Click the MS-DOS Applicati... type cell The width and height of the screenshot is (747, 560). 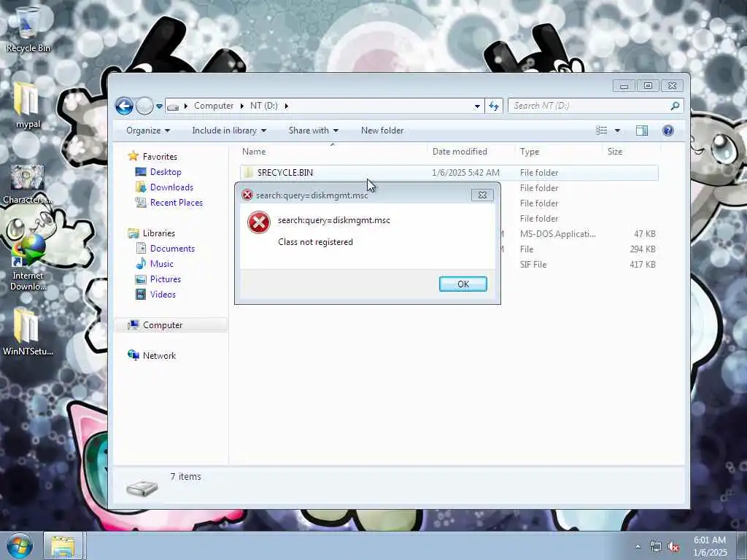(558, 234)
